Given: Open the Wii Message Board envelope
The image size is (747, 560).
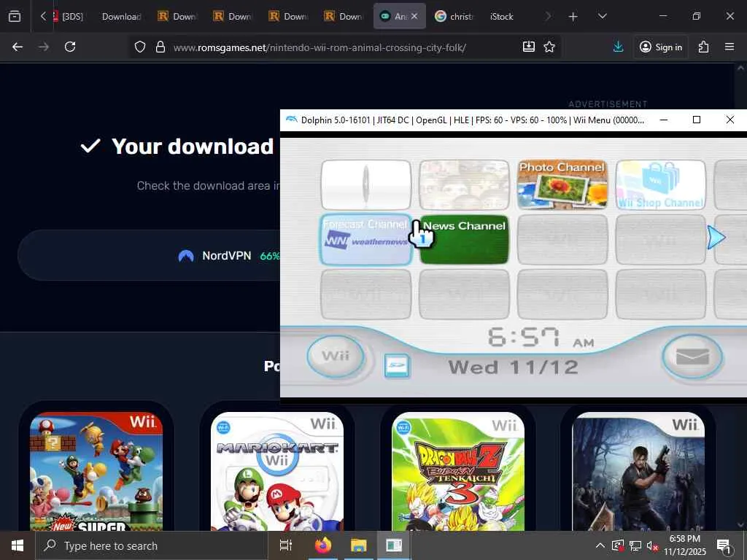Looking at the screenshot, I should point(692,356).
